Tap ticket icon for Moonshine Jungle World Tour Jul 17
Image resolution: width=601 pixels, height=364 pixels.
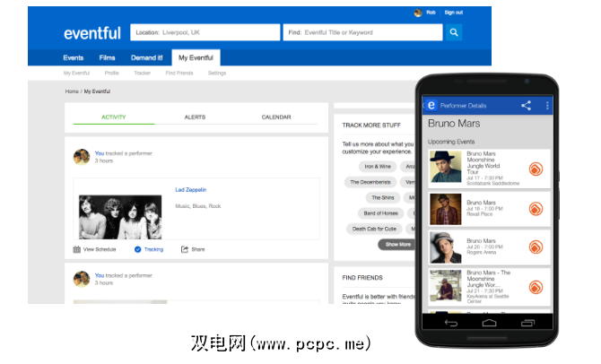[536, 169]
